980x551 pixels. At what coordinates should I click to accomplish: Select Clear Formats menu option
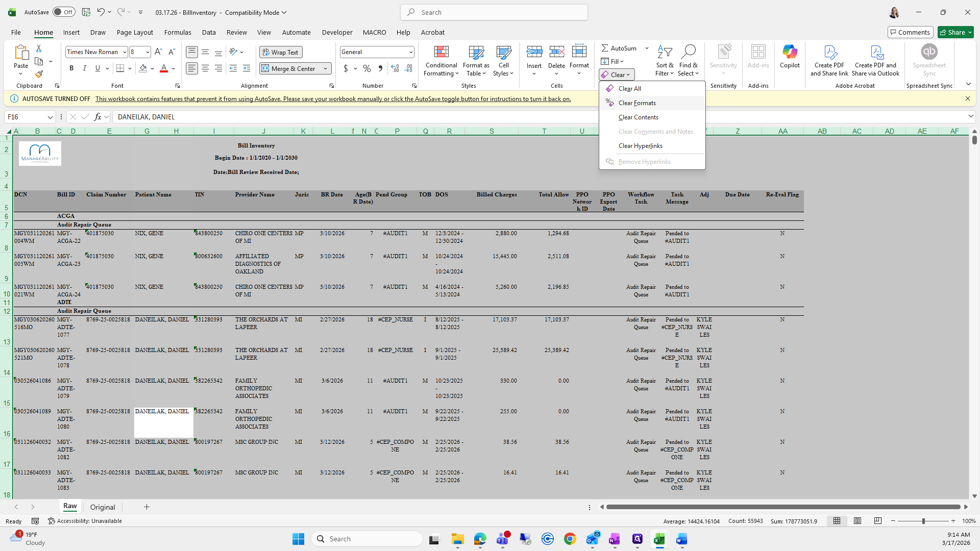tap(637, 103)
